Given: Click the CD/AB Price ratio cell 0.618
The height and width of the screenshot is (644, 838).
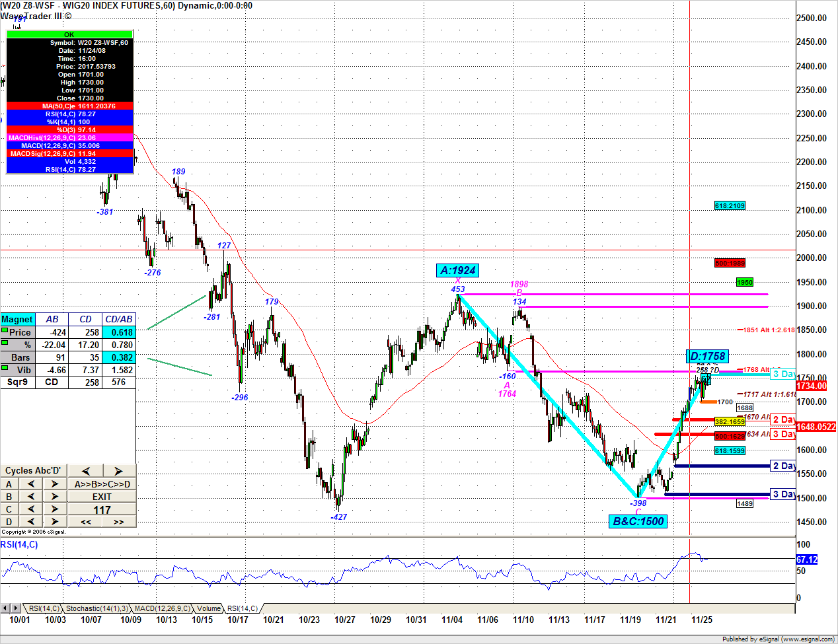Looking at the screenshot, I should pos(119,332).
